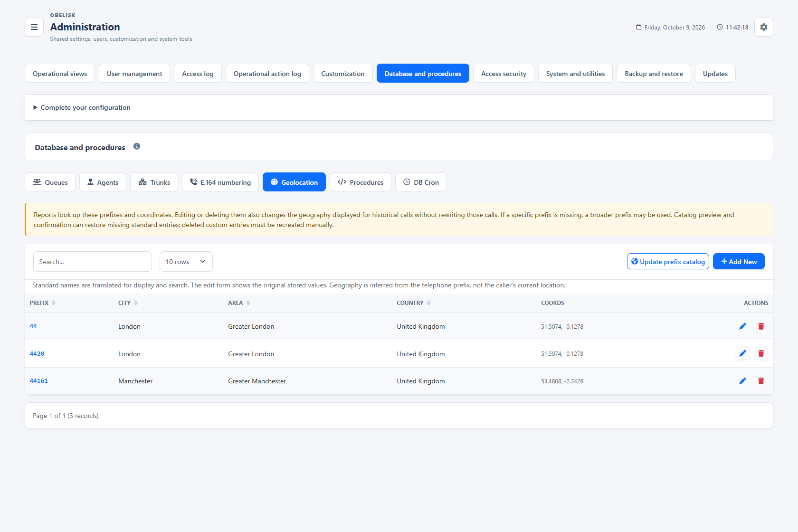798x532 pixels.
Task: Open the 4420 prefix link
Action: [x=37, y=353]
